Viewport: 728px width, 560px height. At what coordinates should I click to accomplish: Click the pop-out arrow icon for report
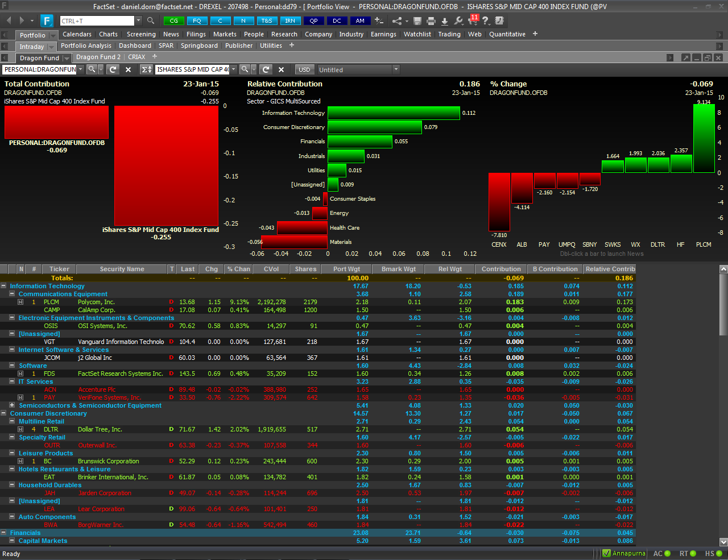(685, 58)
